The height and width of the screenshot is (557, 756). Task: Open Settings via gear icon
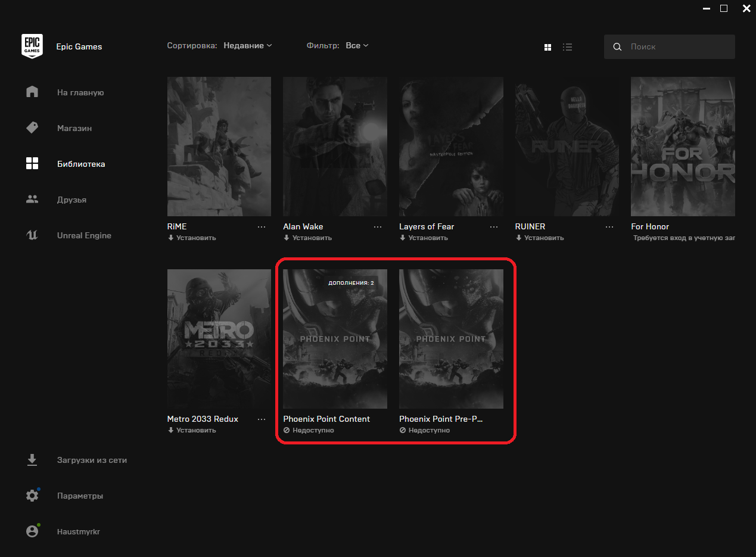pyautogui.click(x=32, y=496)
